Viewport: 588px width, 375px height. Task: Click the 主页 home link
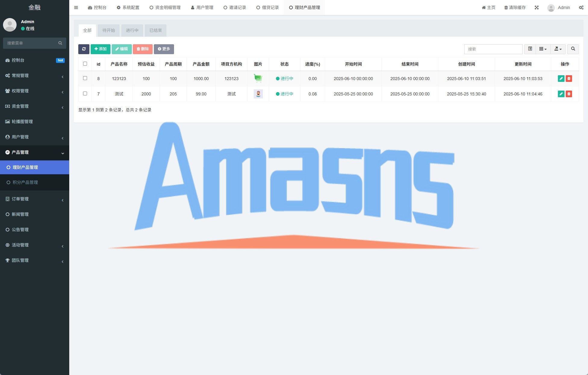coord(488,8)
